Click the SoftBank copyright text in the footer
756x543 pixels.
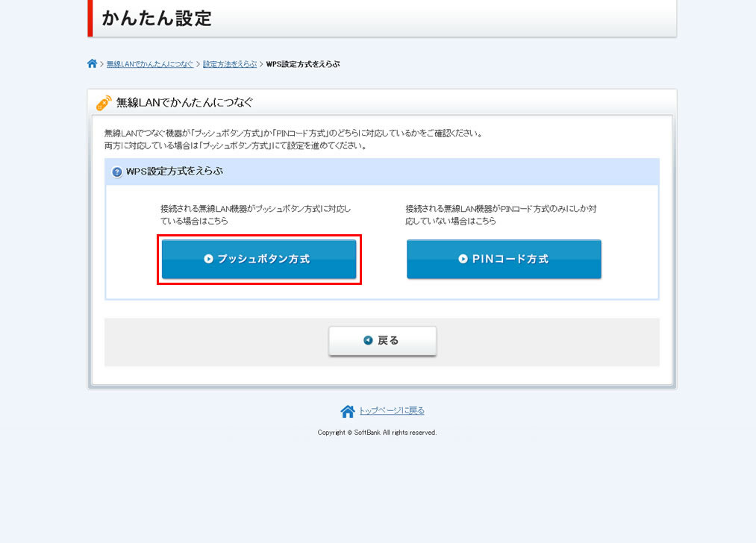pyautogui.click(x=377, y=433)
